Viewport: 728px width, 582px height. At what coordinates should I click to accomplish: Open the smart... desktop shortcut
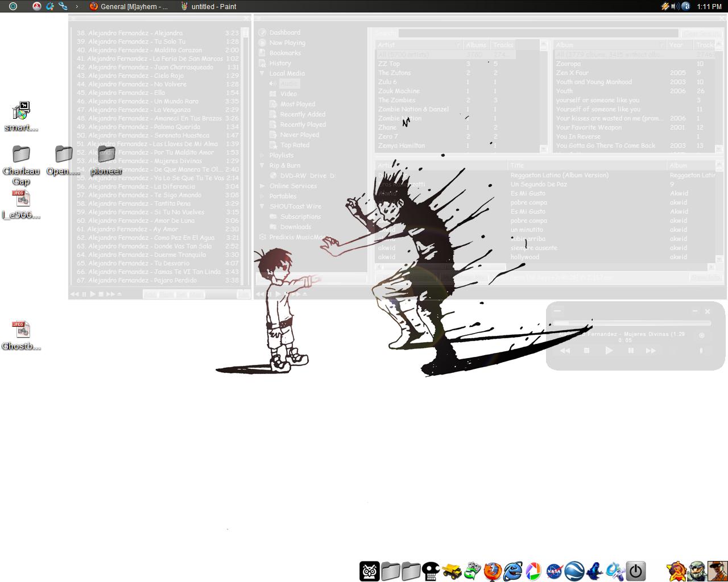pos(21,117)
